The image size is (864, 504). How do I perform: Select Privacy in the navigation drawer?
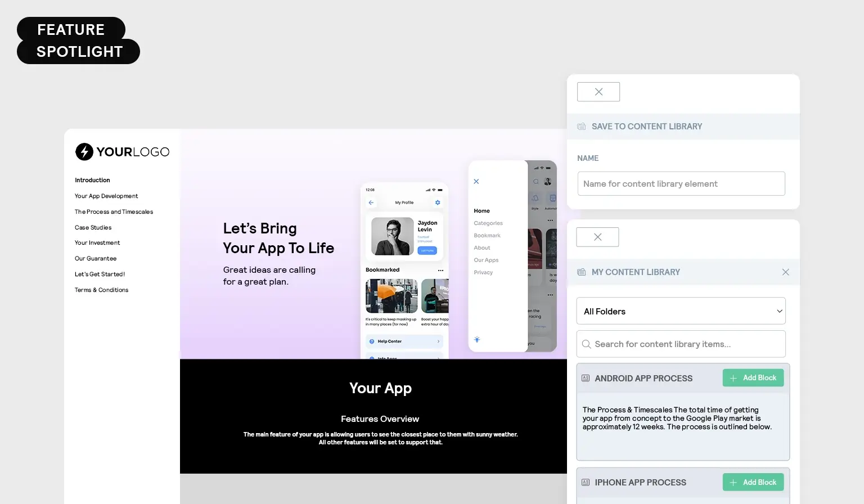click(x=483, y=272)
